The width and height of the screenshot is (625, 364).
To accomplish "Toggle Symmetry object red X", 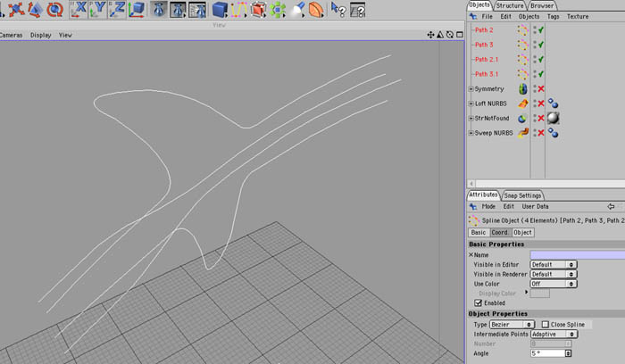I will coord(541,89).
